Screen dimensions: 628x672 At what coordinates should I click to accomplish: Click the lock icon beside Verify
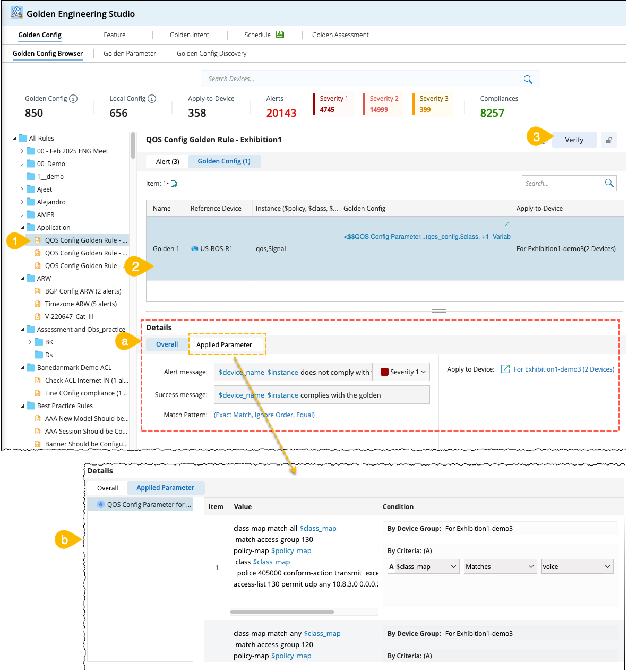(609, 140)
